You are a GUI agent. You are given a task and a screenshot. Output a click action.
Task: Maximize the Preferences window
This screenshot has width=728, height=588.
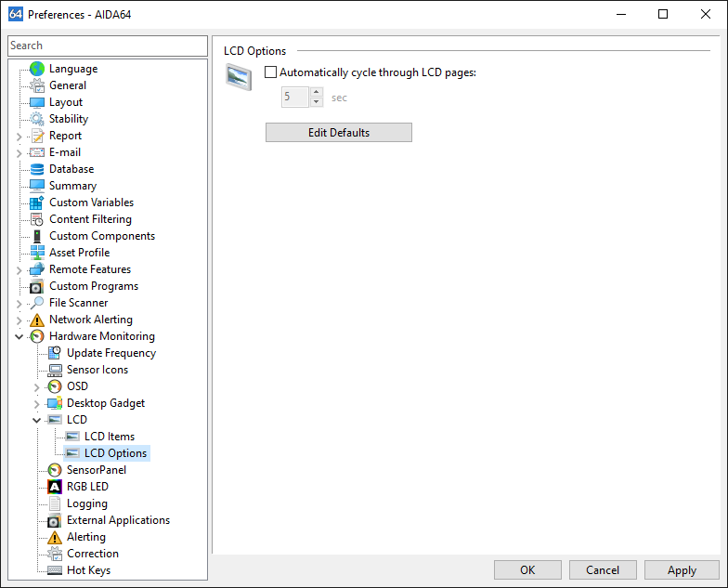(663, 14)
